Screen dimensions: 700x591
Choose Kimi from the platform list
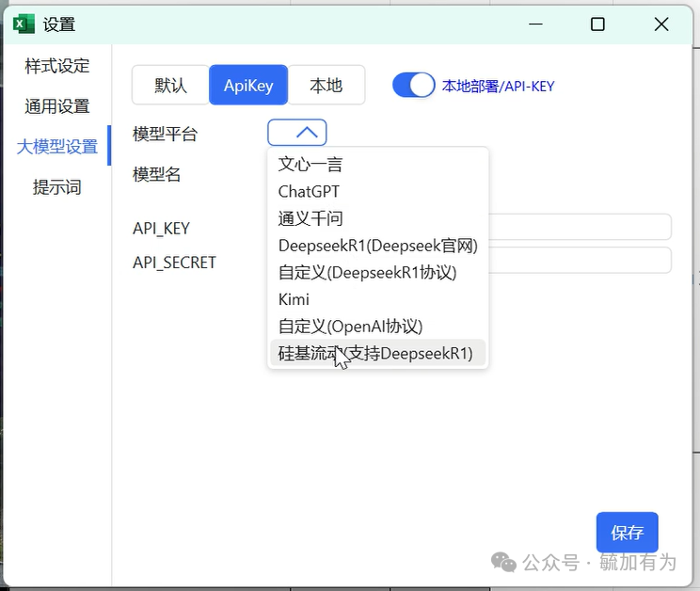pyautogui.click(x=377, y=299)
